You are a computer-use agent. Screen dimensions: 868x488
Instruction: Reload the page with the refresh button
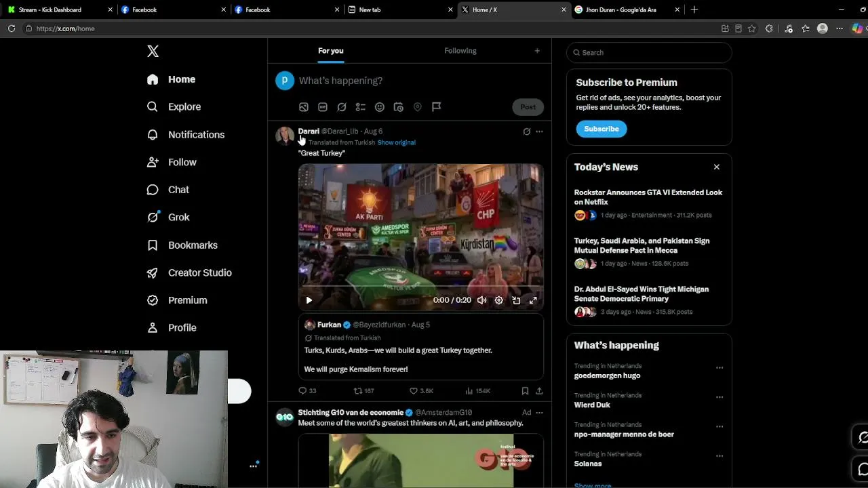coord(12,28)
